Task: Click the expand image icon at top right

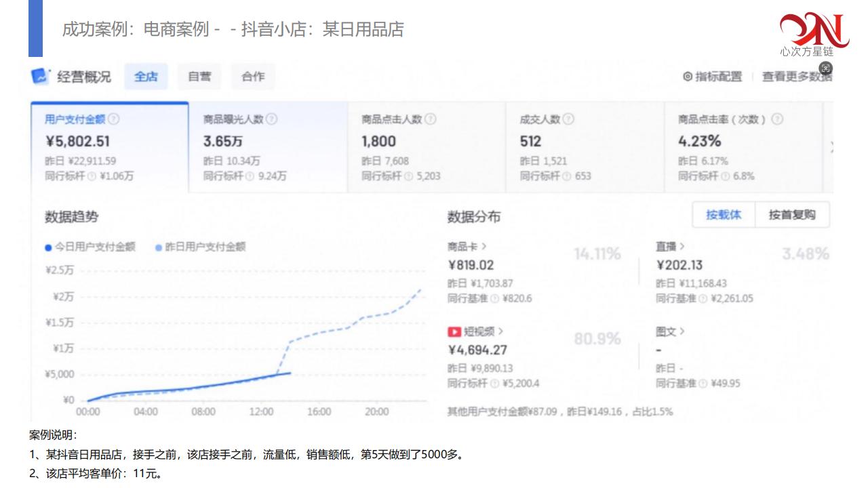Action: pyautogui.click(x=825, y=68)
